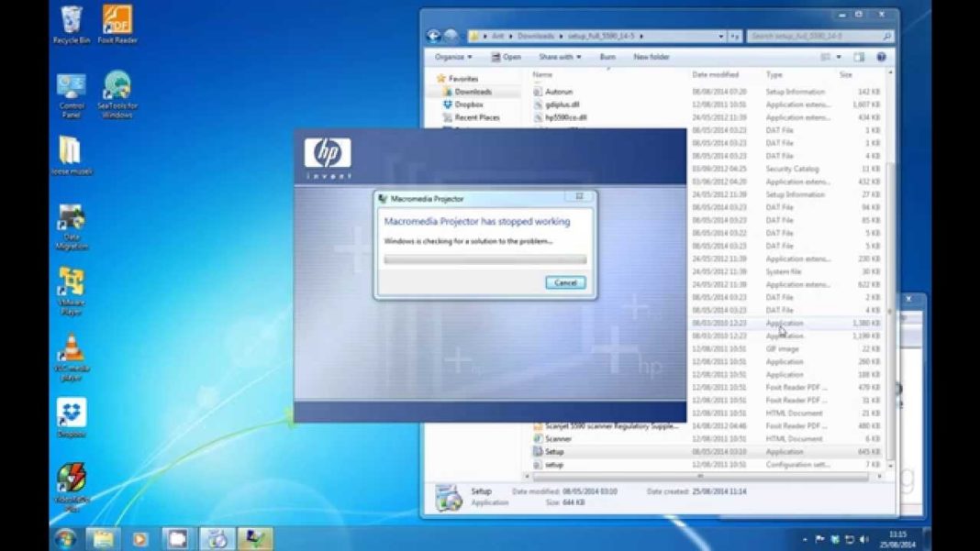Click the Burn menu item
This screenshot has height=551, width=980.
coord(607,57)
